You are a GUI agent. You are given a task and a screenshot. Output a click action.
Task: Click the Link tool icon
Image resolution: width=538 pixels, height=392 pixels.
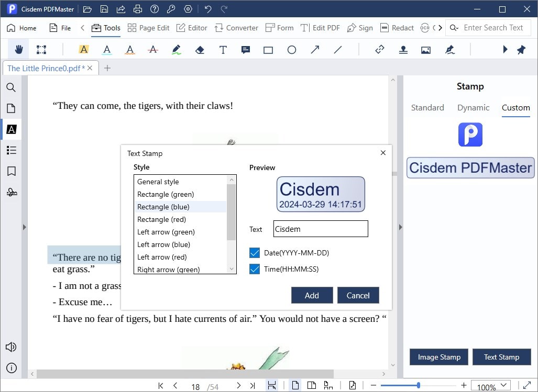pyautogui.click(x=380, y=50)
